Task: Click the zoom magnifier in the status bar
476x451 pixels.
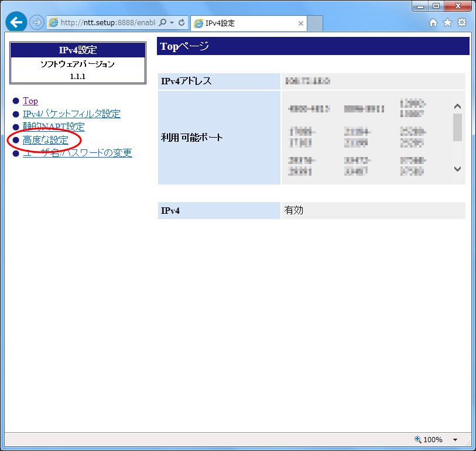Action: [417, 439]
